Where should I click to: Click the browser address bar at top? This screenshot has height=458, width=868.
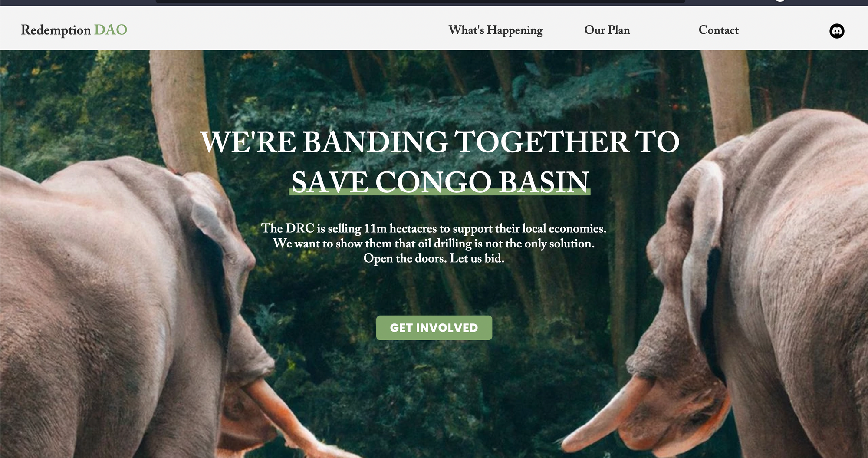420,1
